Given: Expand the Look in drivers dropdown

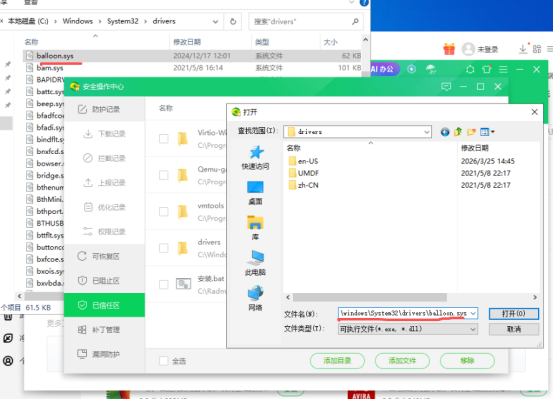Looking at the screenshot, I should tap(426, 132).
